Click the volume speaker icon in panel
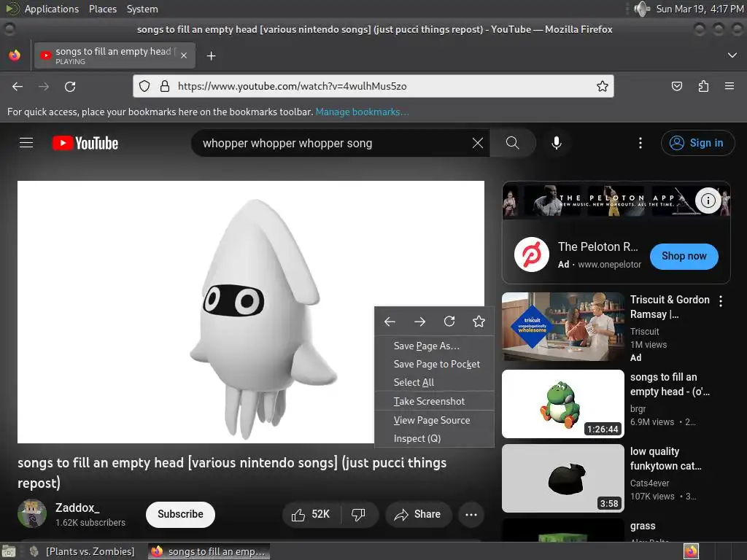Image resolution: width=747 pixels, height=560 pixels. 641,9
